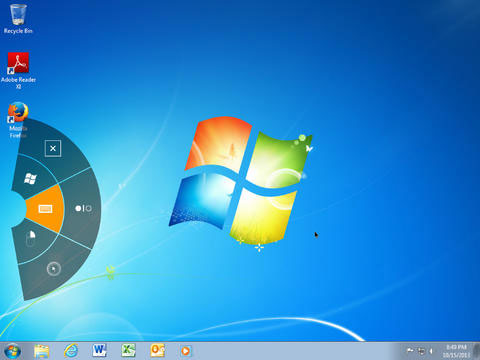Image resolution: width=480 pixels, height=360 pixels.
Task: Open the Windows Start menu orb
Action: 12,351
